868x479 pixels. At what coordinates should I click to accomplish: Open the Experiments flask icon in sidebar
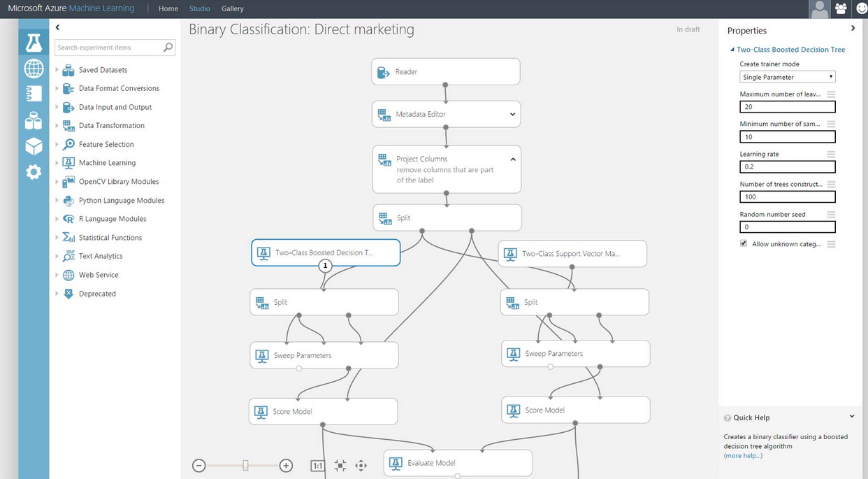34,43
